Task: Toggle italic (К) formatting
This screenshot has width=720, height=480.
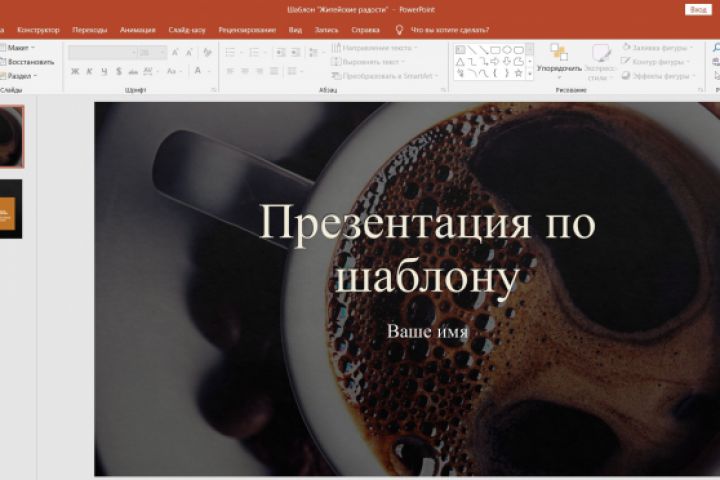Action: point(90,71)
